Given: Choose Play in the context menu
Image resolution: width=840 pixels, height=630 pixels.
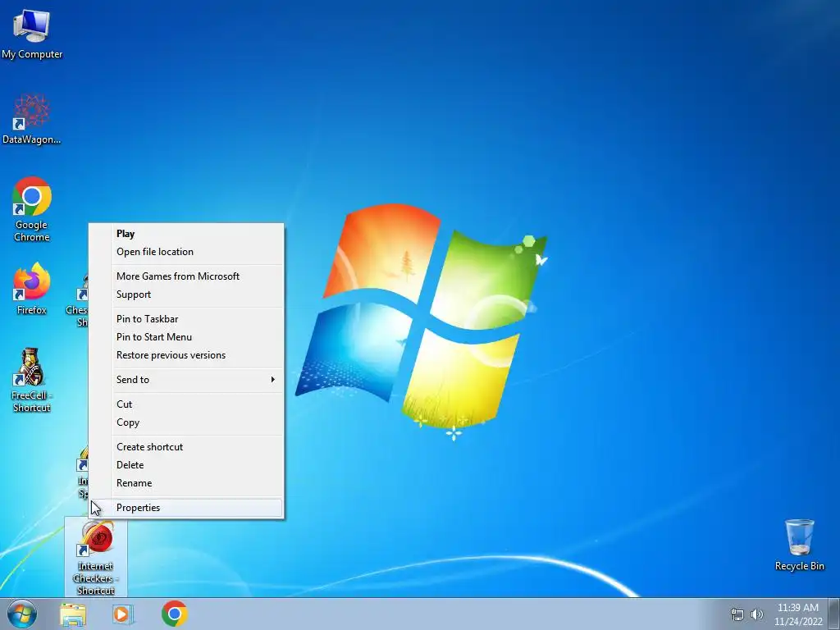Looking at the screenshot, I should tap(186, 234).
